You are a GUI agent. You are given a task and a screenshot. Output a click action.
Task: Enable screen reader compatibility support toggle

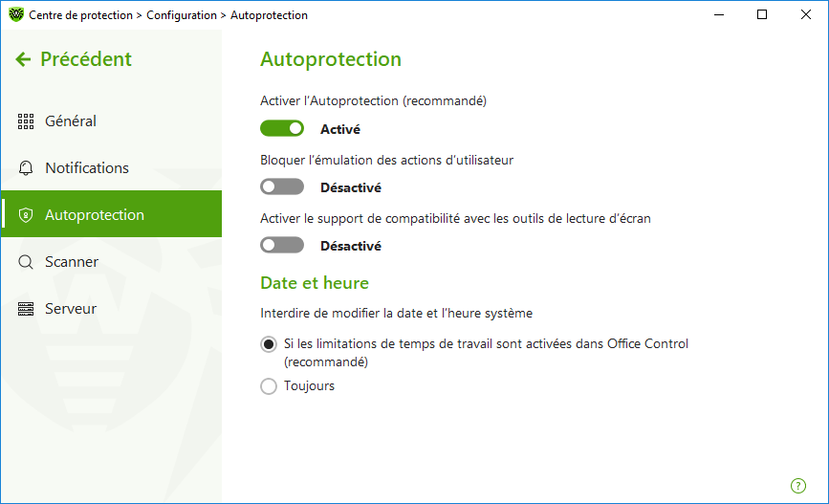pyautogui.click(x=282, y=245)
